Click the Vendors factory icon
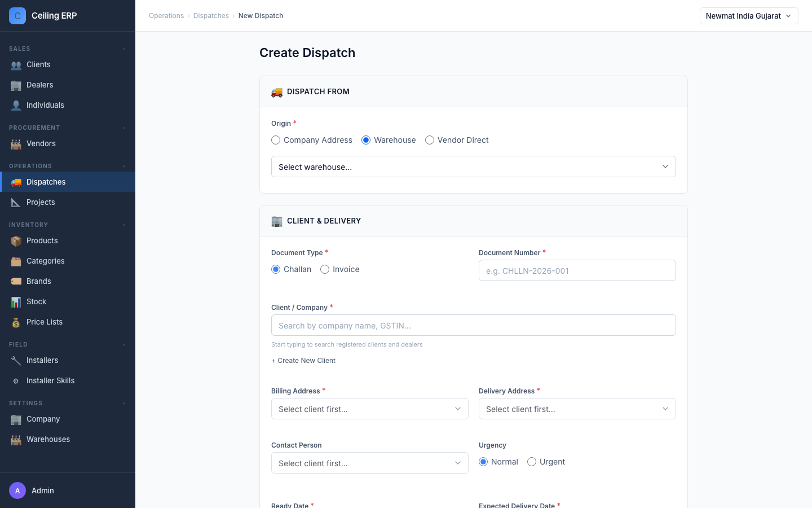This screenshot has height=508, width=812. [x=16, y=144]
